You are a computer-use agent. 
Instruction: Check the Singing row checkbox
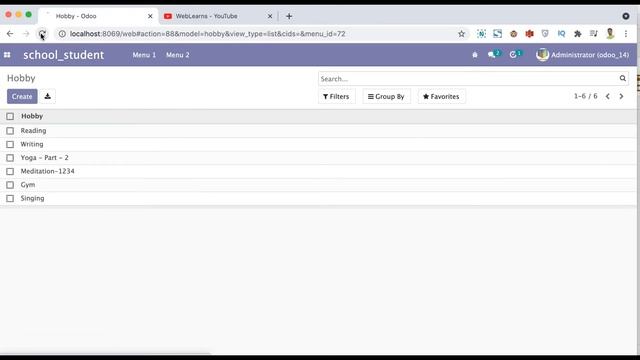tap(10, 198)
